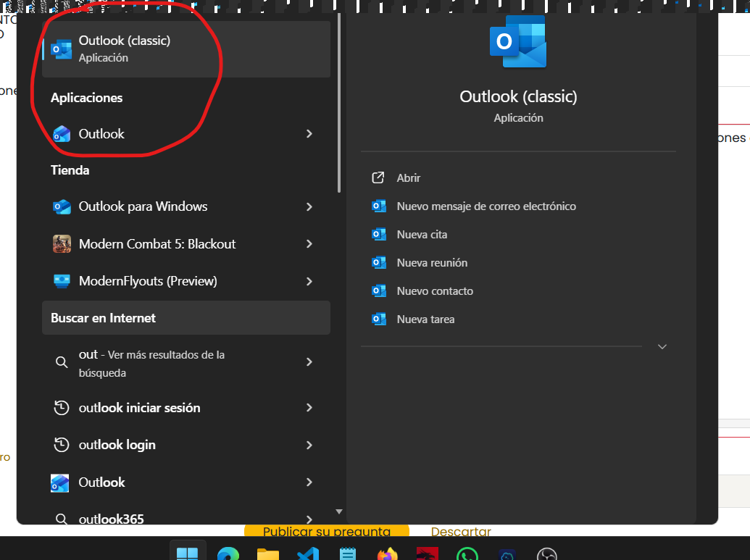Expand more actions with the down chevron
Viewport: 750px width, 560px height.
662,347
